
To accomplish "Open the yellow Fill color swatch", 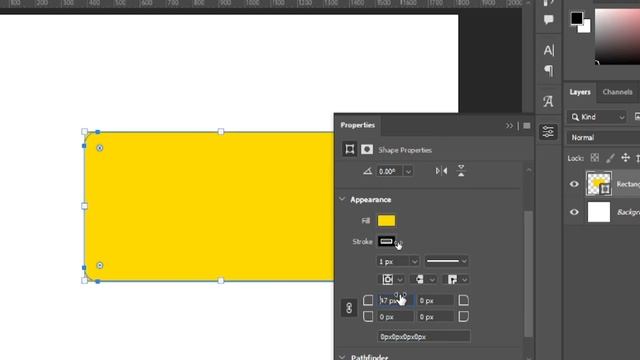I will tap(386, 221).
